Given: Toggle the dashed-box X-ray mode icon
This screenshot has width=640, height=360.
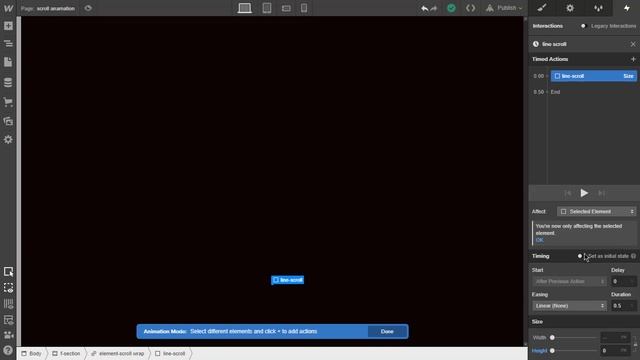Looking at the screenshot, I should (8, 288).
